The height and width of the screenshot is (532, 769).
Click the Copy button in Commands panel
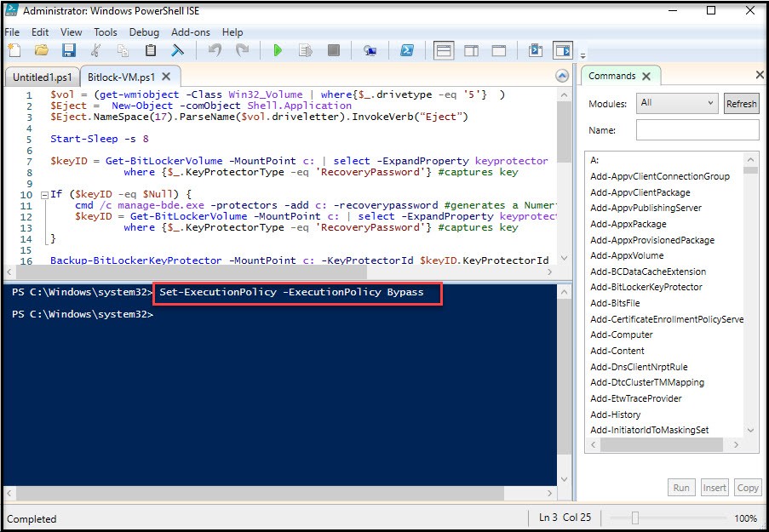(748, 488)
